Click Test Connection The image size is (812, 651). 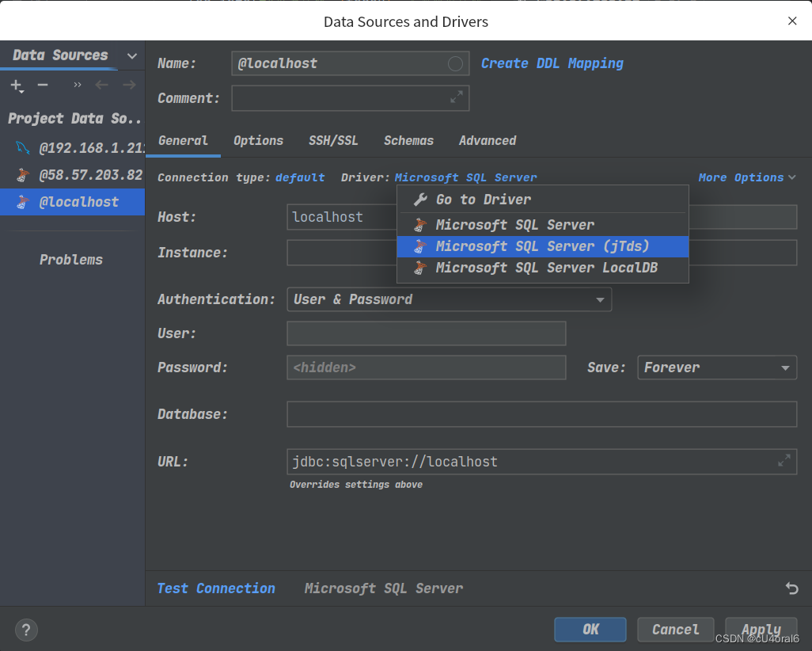(216, 588)
